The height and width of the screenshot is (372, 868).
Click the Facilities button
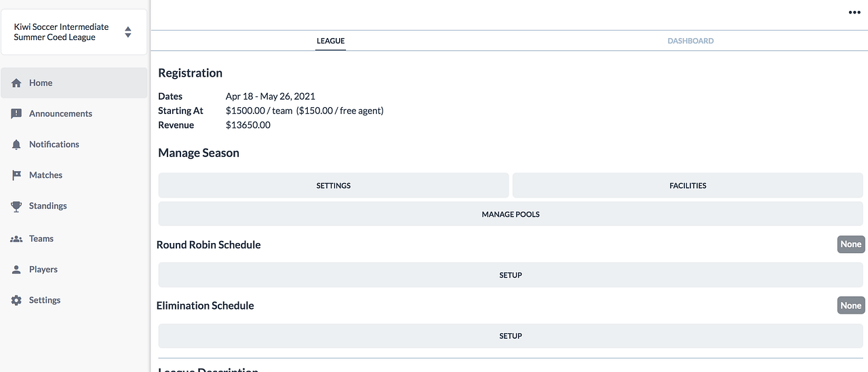click(x=688, y=185)
